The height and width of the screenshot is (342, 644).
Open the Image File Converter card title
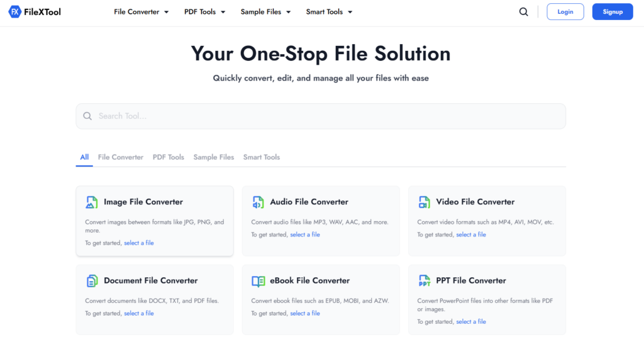[x=143, y=202]
